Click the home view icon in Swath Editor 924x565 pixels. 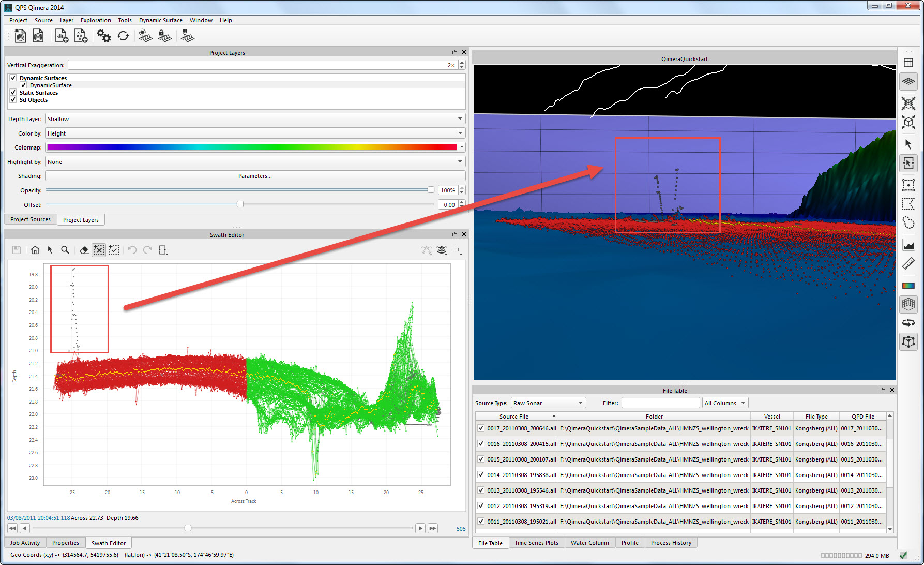click(35, 250)
